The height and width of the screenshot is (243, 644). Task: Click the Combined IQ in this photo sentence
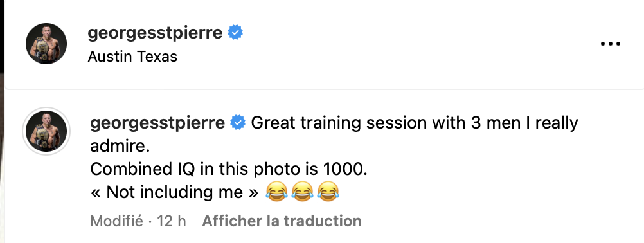point(229,169)
